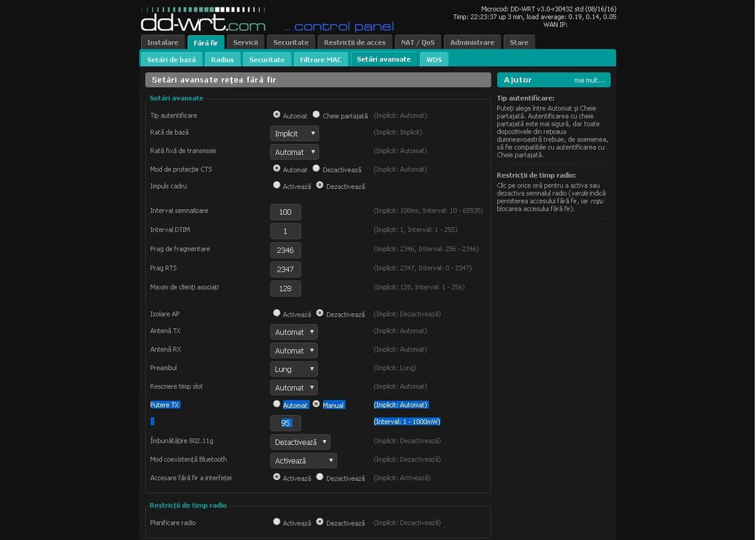This screenshot has height=540, width=756.
Task: Click the TX power value field
Action: (285, 423)
